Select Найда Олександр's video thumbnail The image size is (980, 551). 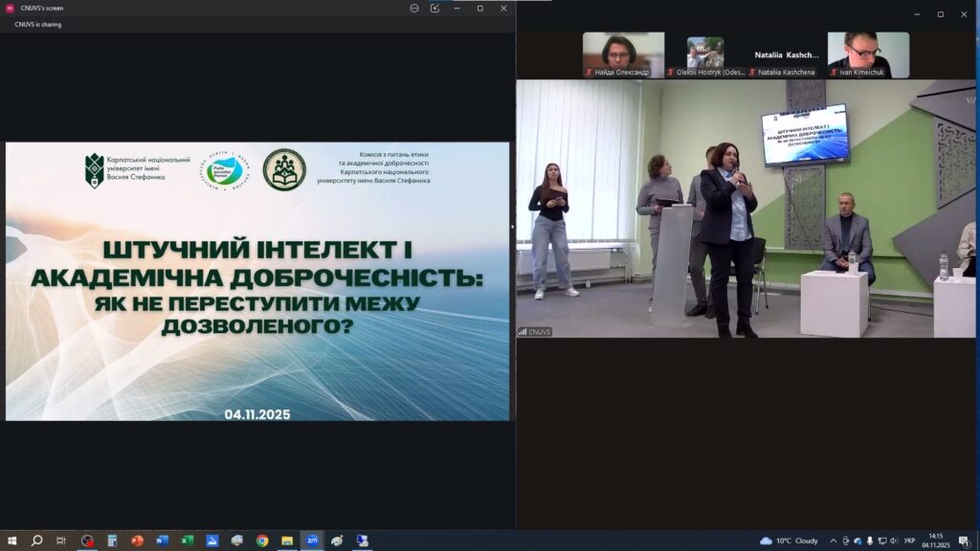[623, 55]
